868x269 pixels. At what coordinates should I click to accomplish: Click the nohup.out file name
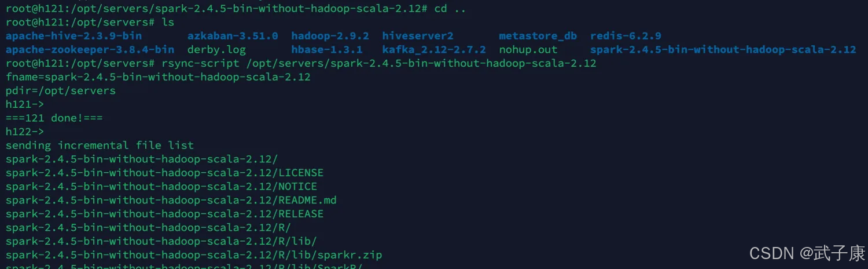pos(528,50)
